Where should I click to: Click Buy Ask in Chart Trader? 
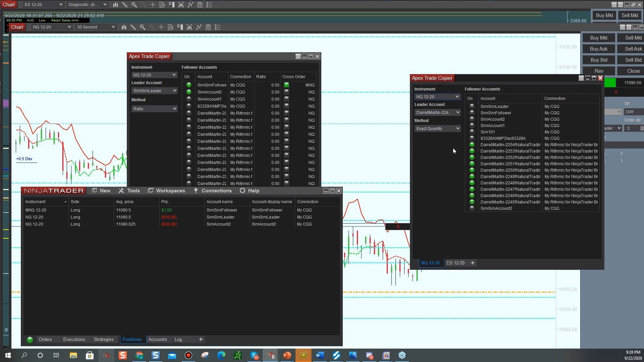point(599,49)
